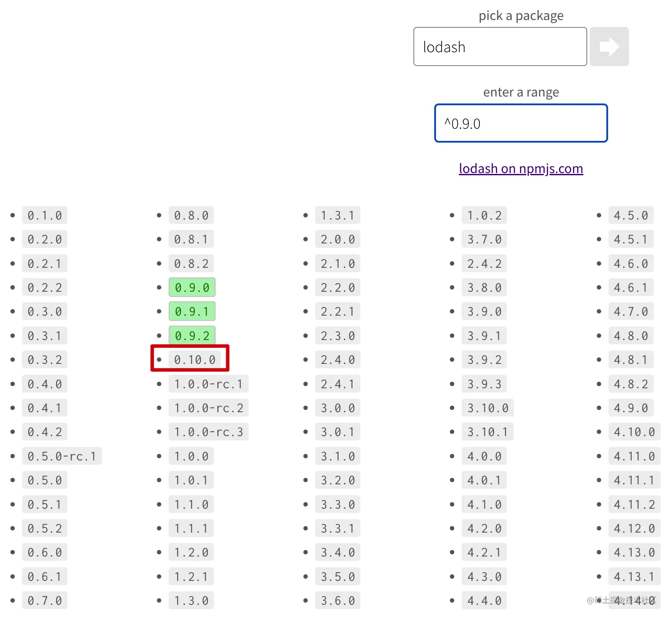This screenshot has height=620, width=672.
Task: Click version tag 0.7.0
Action: 45,600
